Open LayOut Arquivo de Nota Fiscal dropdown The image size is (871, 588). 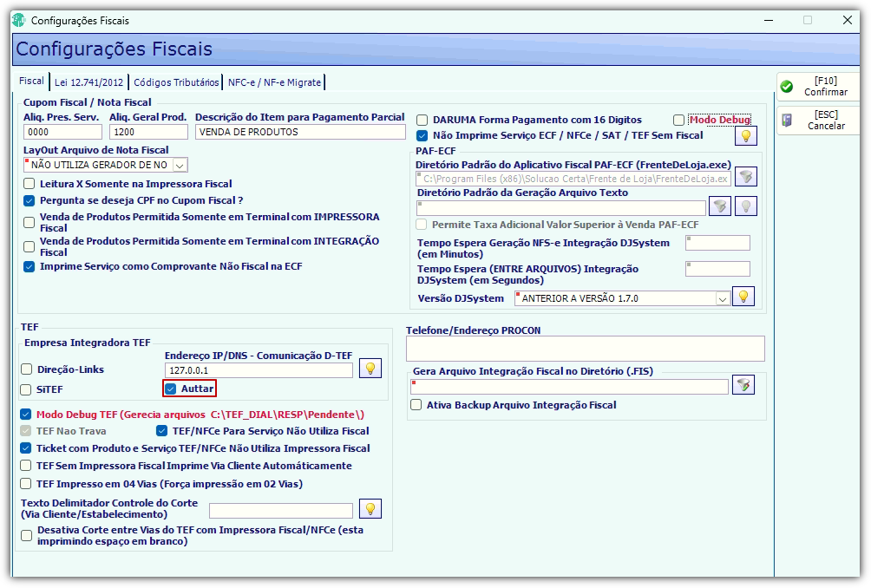[x=180, y=166]
